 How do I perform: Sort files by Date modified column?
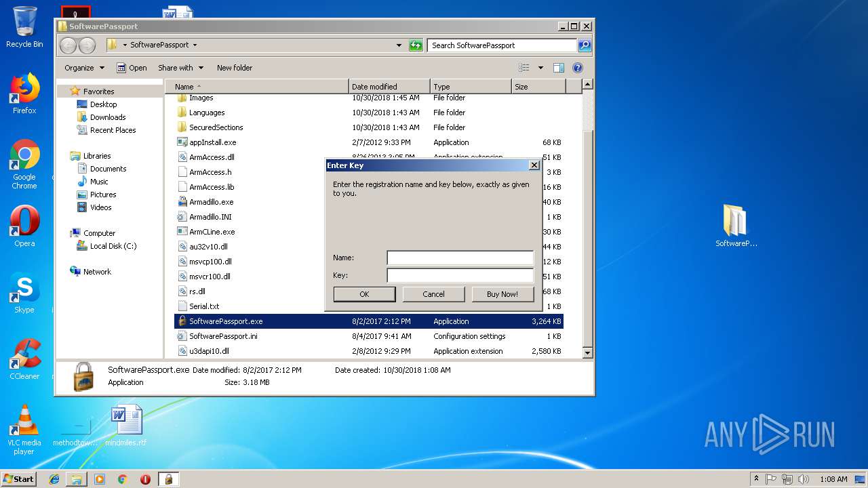pos(389,87)
